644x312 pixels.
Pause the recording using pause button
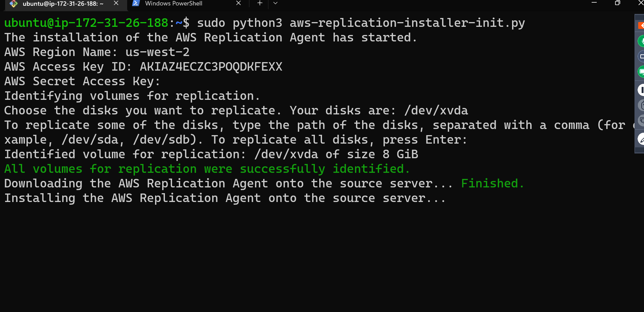click(641, 90)
